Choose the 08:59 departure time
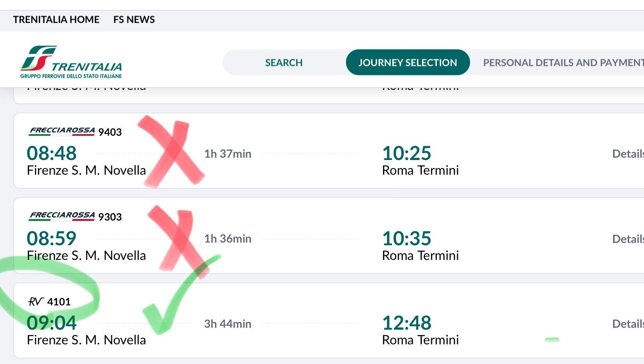This screenshot has width=644, height=364. click(x=52, y=238)
